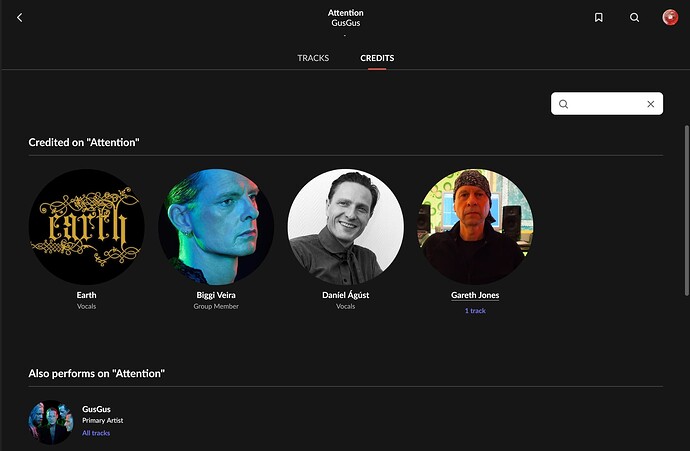The width and height of the screenshot is (690, 451).
Task: Click the GusGus artist thumbnail
Action: click(x=51, y=422)
